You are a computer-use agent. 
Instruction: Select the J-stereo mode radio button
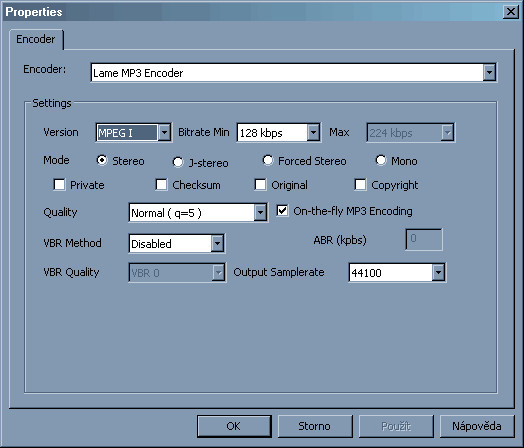(178, 162)
